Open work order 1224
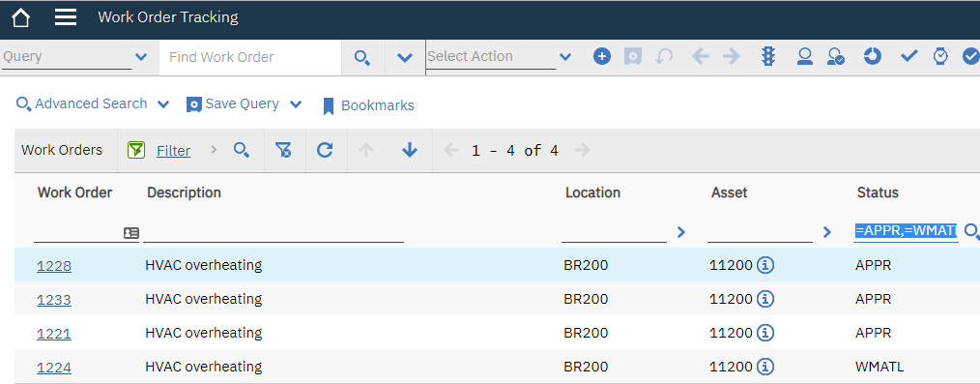Image resolution: width=980 pixels, height=384 pixels. (54, 368)
